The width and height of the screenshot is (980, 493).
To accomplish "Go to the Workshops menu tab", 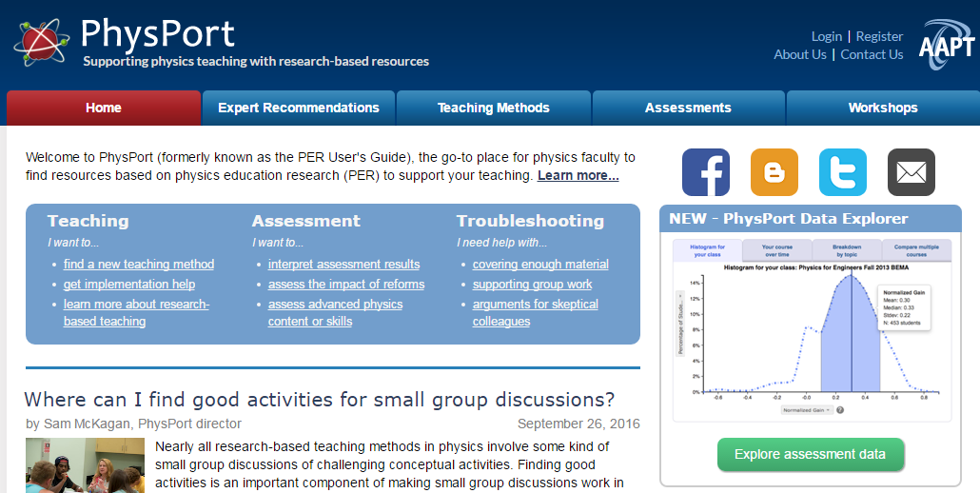I will coord(882,108).
